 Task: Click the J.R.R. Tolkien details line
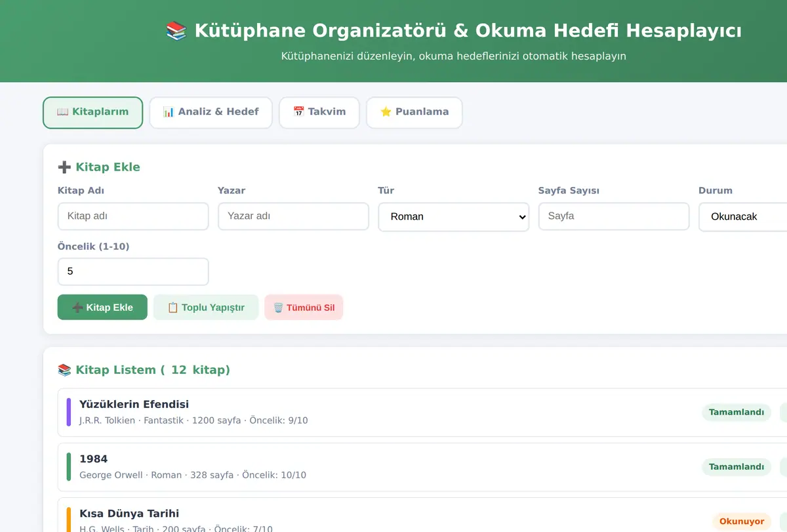[193, 420]
